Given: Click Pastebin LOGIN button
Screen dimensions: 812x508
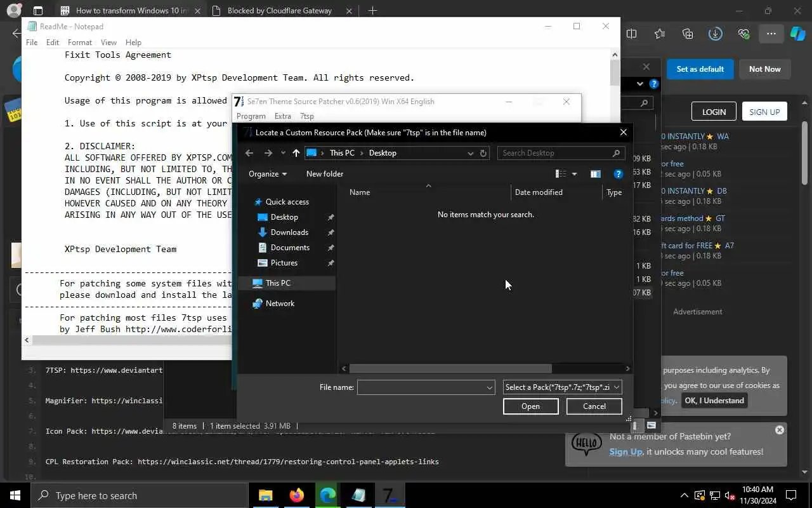Looking at the screenshot, I should point(714,112).
